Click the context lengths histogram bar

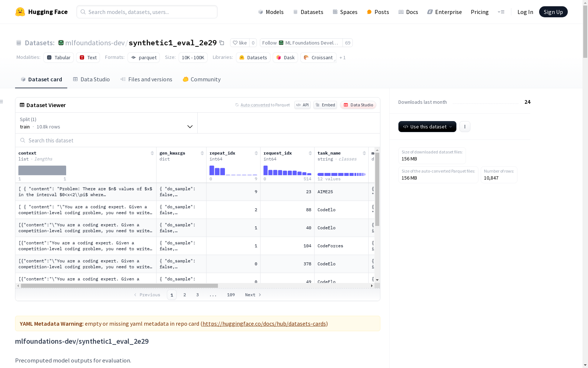point(42,170)
